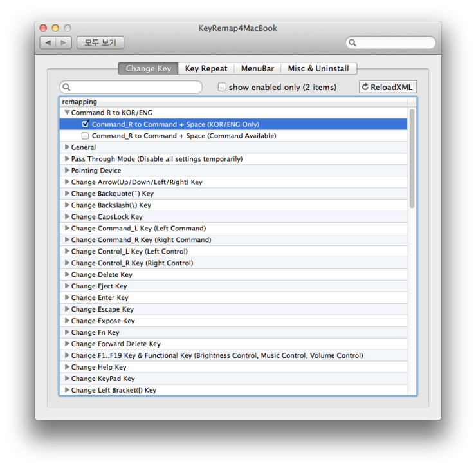Minimize window with the yellow button
476x468 pixels.
click(55, 28)
